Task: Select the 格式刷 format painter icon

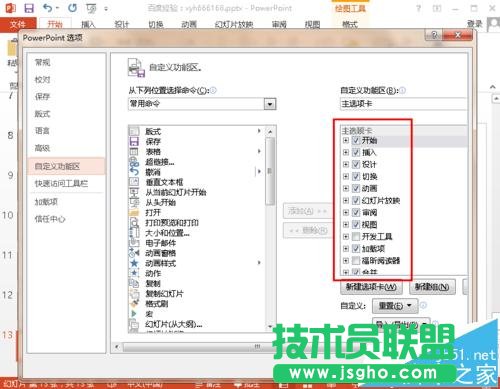Action: click(134, 304)
